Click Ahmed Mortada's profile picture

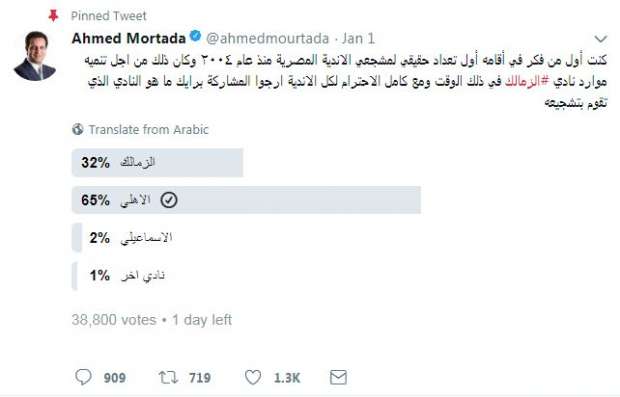(35, 56)
